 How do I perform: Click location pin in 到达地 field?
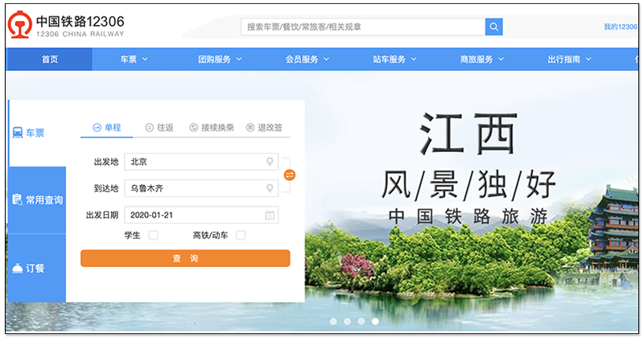270,188
